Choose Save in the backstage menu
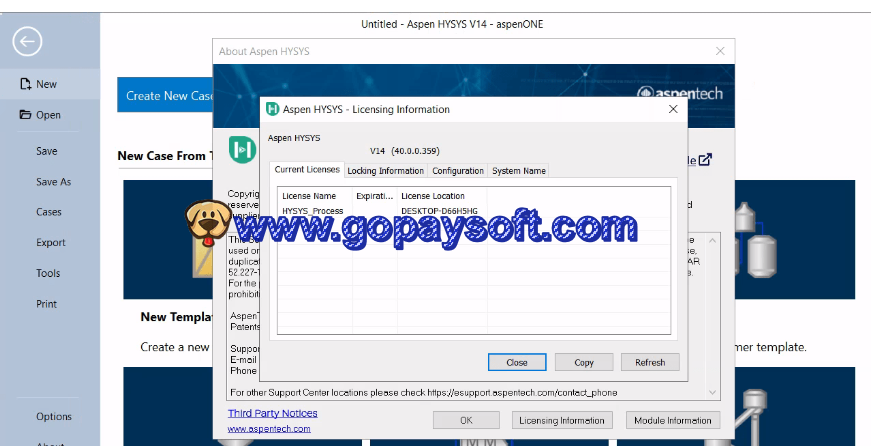Screen dimensions: 871x446 click(47, 151)
